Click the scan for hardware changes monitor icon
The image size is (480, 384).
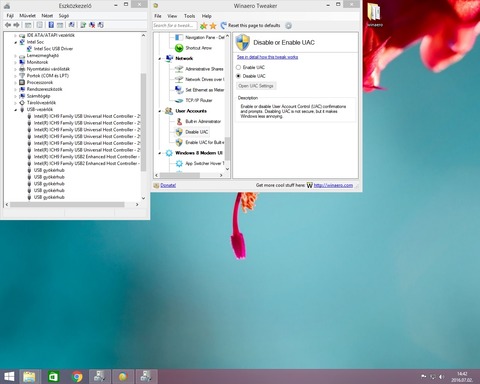[71, 25]
